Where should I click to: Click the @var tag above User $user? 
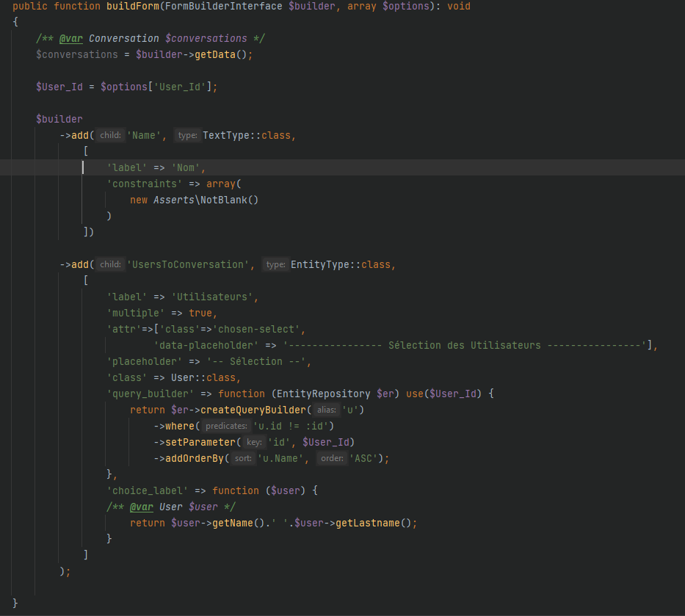142,507
